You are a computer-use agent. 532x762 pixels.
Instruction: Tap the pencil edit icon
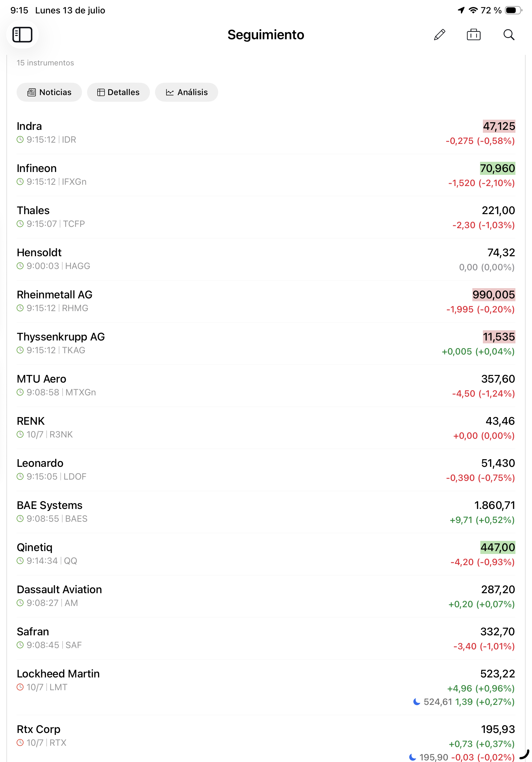[x=440, y=34]
